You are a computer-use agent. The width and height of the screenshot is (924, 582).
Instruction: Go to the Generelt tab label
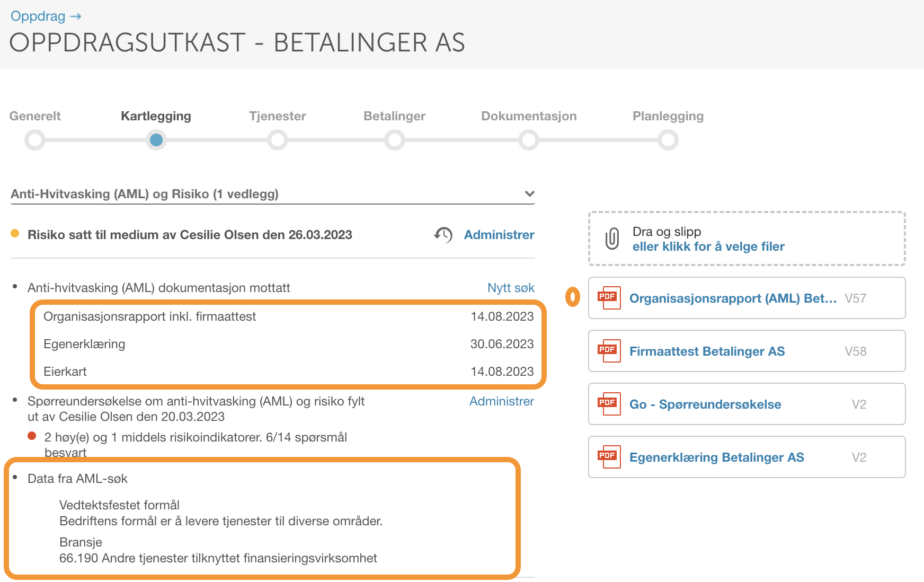point(35,116)
